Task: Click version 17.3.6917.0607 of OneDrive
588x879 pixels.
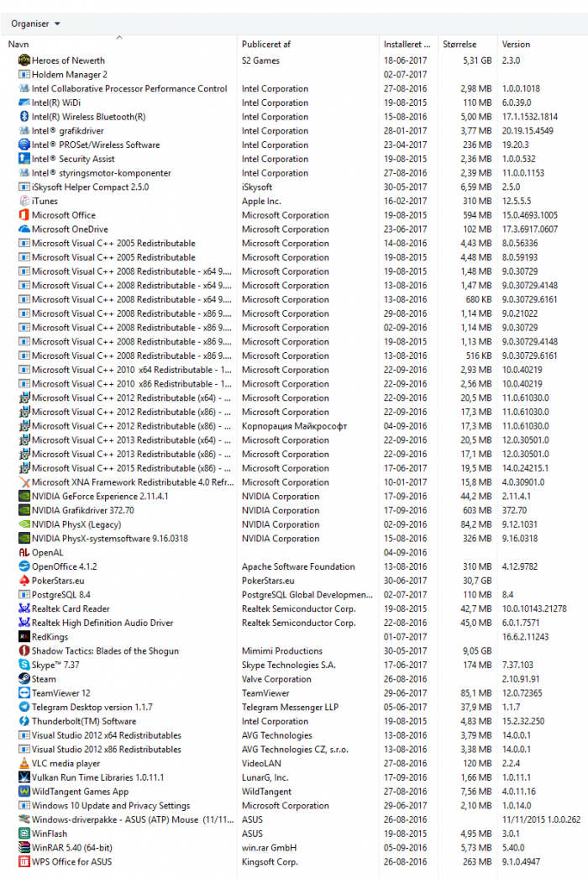Action: [530, 229]
